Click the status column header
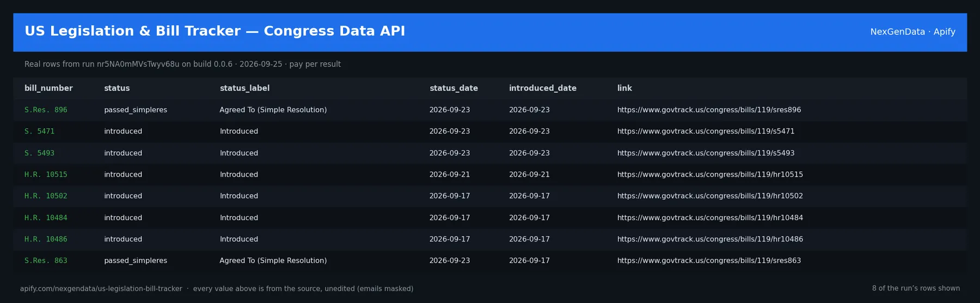980x303 pixels. (x=117, y=88)
